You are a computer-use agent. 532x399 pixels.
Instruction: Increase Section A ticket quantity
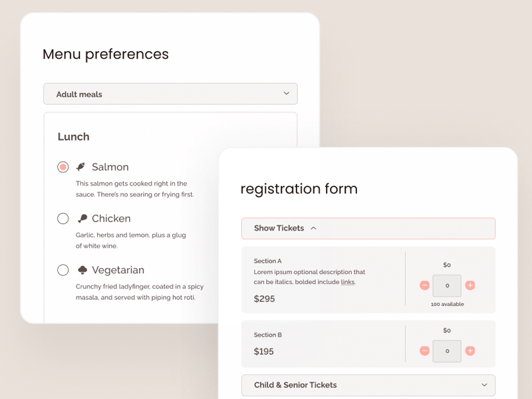[470, 285]
